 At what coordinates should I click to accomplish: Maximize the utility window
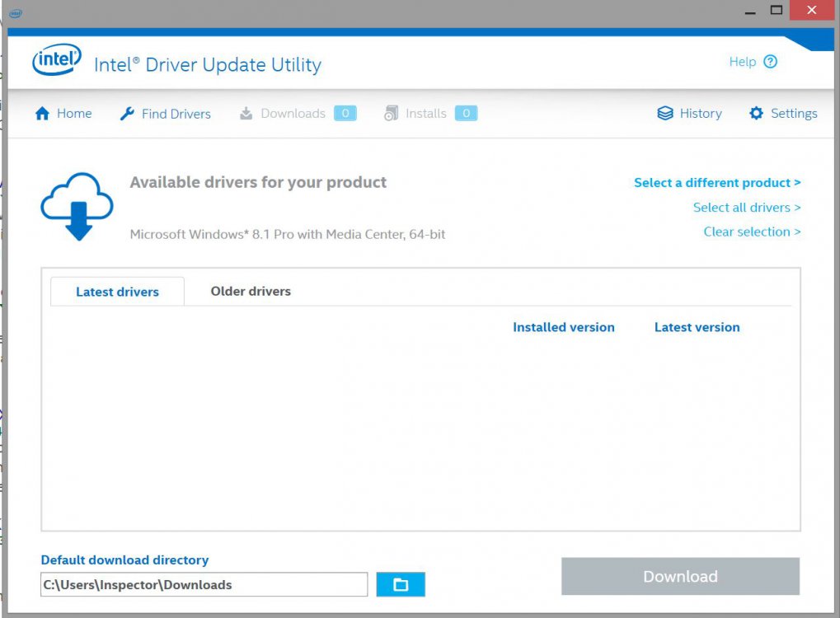tap(777, 10)
